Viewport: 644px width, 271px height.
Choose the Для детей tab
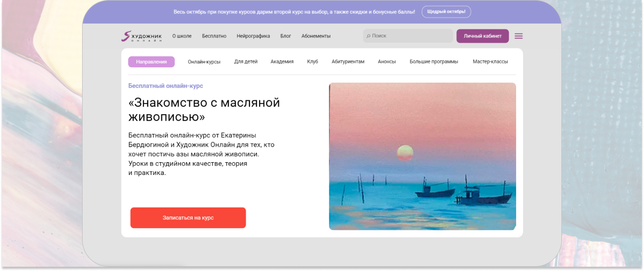246,62
